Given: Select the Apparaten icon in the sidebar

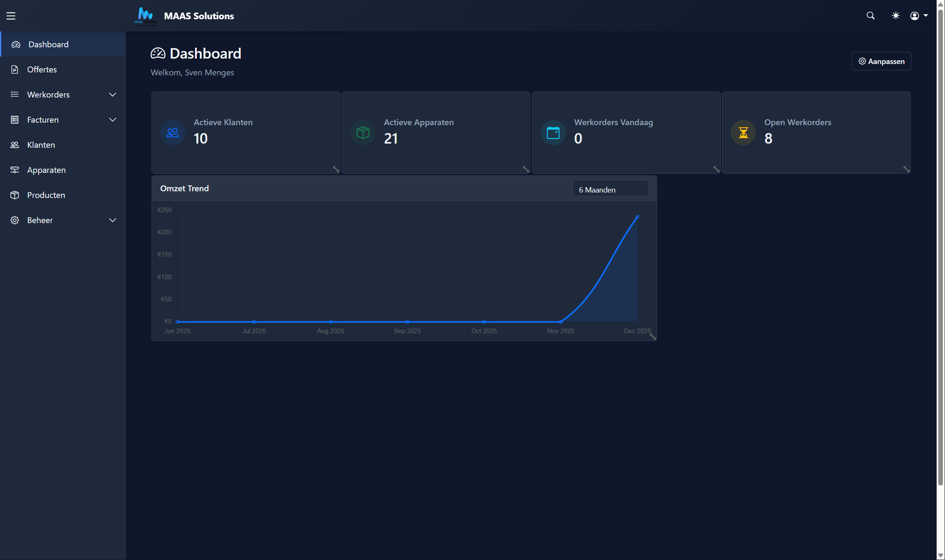Looking at the screenshot, I should pos(15,170).
